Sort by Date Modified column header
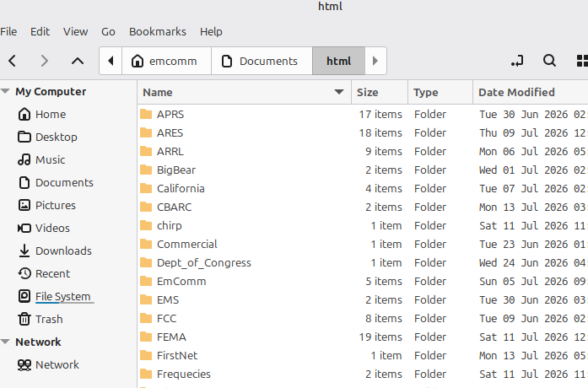 [x=531, y=92]
